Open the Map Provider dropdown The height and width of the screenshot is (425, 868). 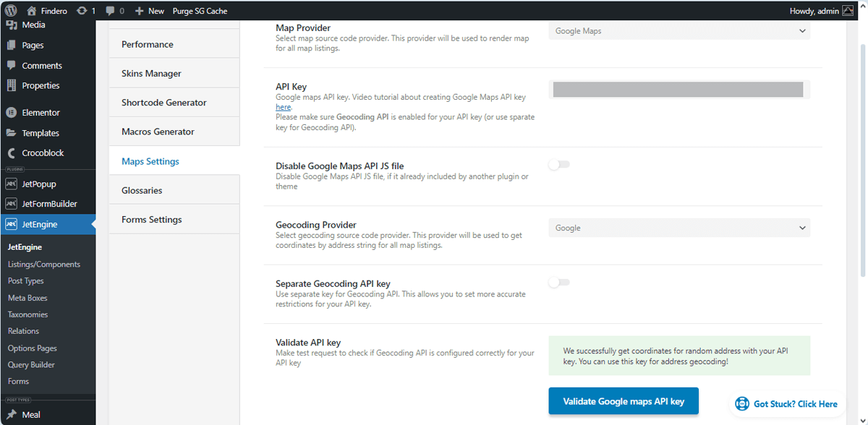(679, 31)
